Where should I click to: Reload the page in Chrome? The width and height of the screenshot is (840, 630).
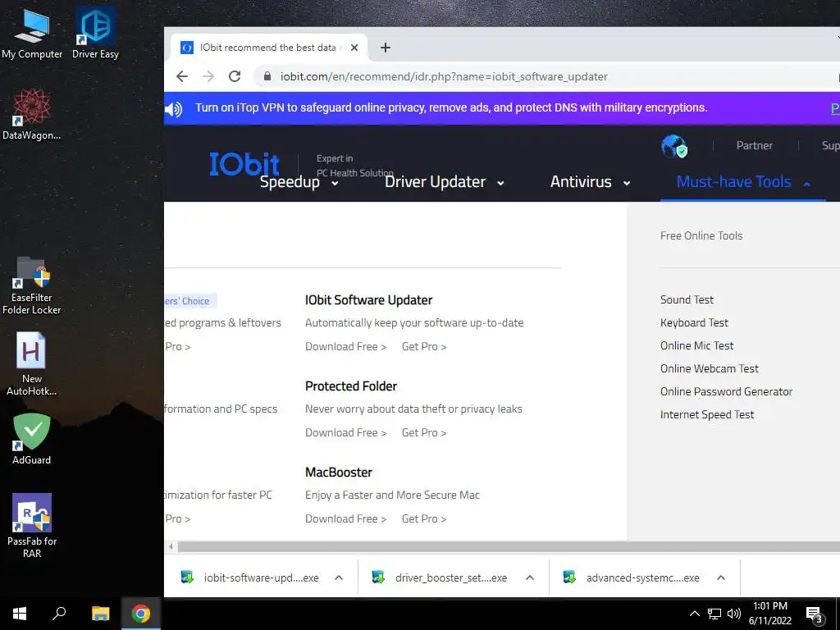point(235,76)
